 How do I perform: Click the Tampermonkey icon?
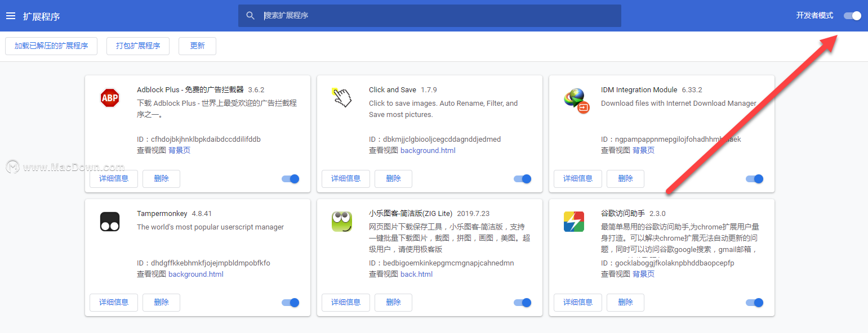click(110, 222)
